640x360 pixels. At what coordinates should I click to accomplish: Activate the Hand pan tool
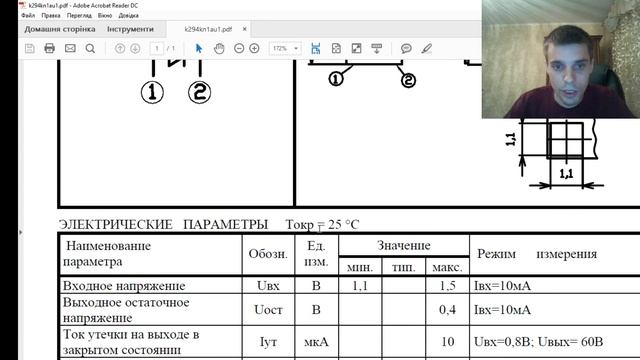coord(219,49)
